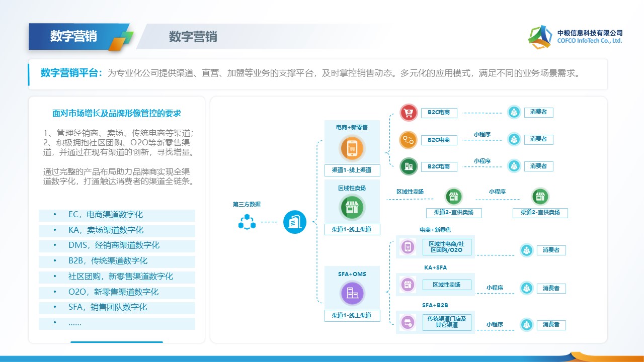
Task: Click the 区域性电商/社区团购/O2O box
Action: (x=446, y=247)
